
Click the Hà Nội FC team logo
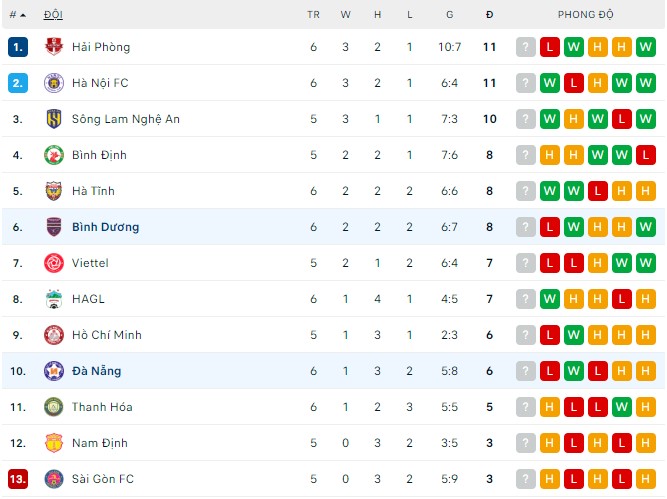(x=54, y=83)
